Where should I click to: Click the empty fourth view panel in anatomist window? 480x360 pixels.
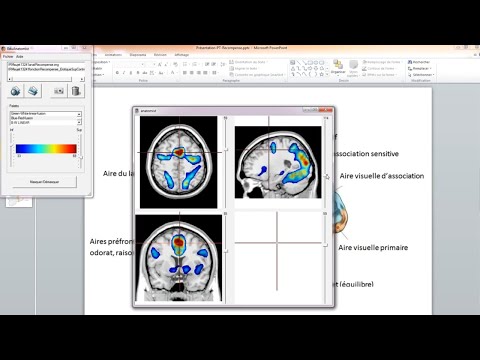tap(278, 257)
